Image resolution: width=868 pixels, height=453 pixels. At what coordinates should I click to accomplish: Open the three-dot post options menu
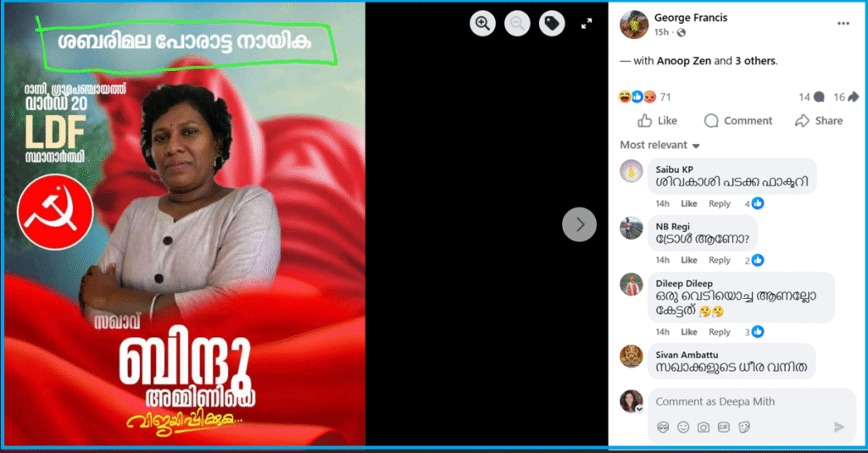coord(843,24)
